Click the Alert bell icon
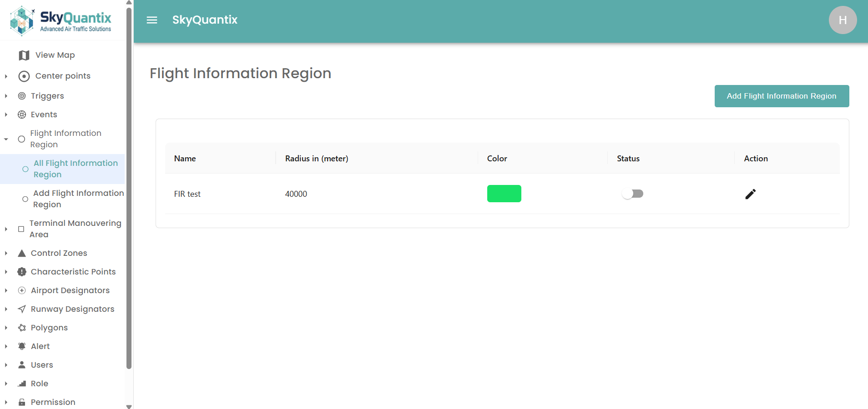Viewport: 868px width, 409px height. click(22, 346)
